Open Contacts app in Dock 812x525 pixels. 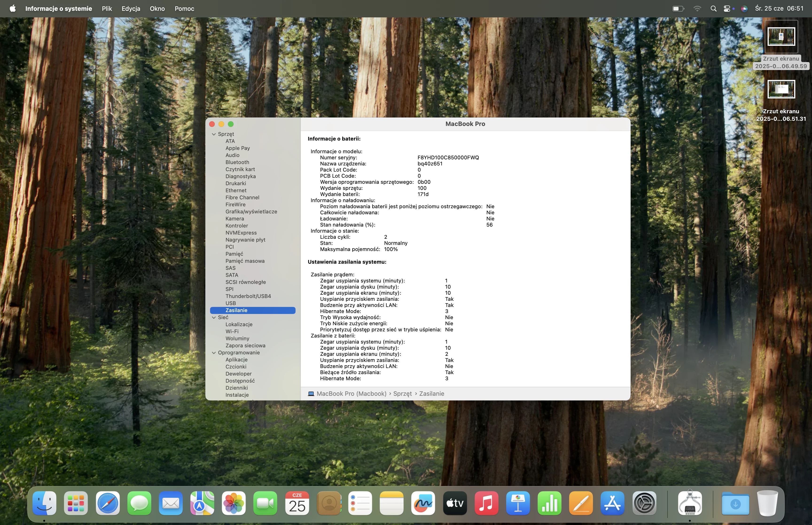[x=329, y=503]
